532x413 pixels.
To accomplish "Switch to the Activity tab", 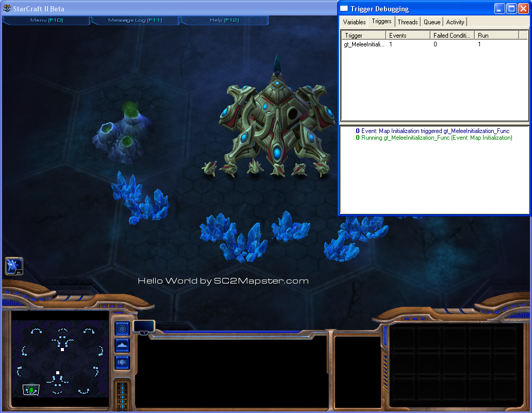I will coord(455,22).
